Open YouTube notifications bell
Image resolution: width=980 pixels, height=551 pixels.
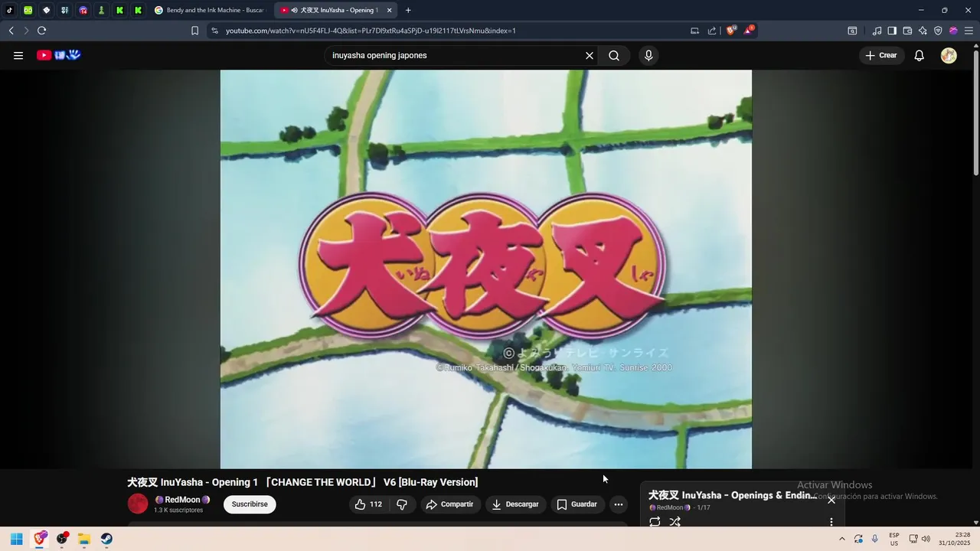click(920, 55)
